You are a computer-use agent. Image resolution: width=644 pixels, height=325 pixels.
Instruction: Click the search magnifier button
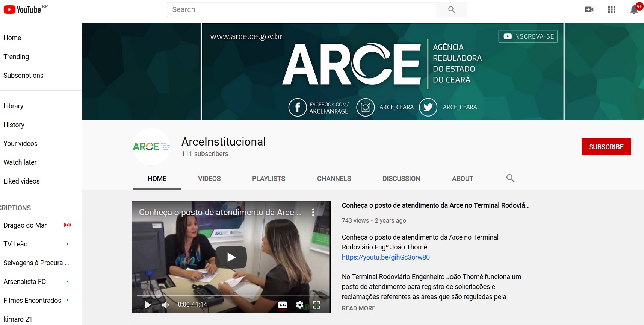click(452, 9)
